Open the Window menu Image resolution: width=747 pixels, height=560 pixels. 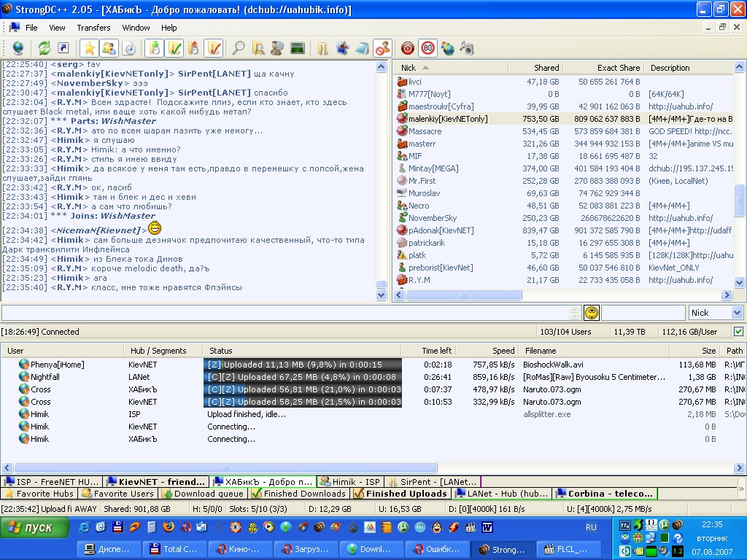click(136, 28)
